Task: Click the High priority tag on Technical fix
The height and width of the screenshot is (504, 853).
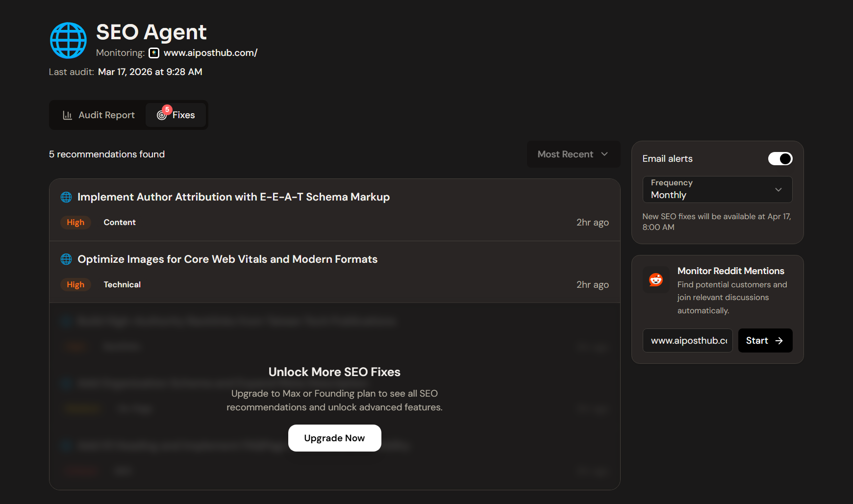Action: 75,285
